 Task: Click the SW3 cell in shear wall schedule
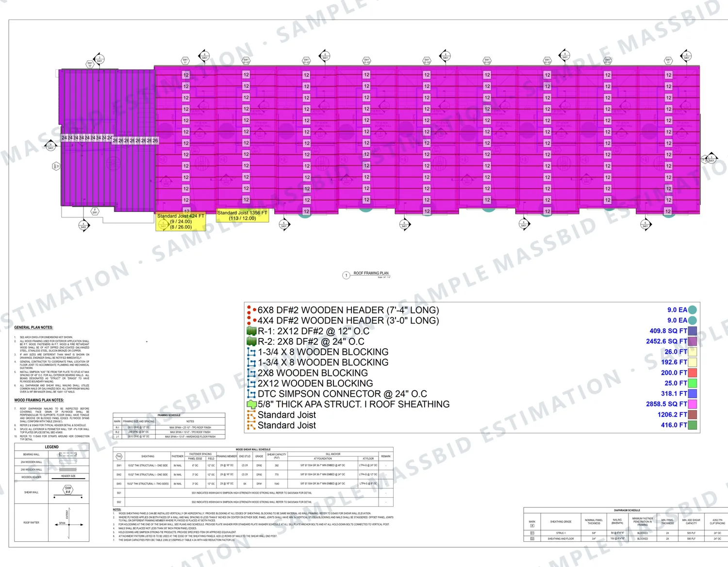pyautogui.click(x=119, y=484)
